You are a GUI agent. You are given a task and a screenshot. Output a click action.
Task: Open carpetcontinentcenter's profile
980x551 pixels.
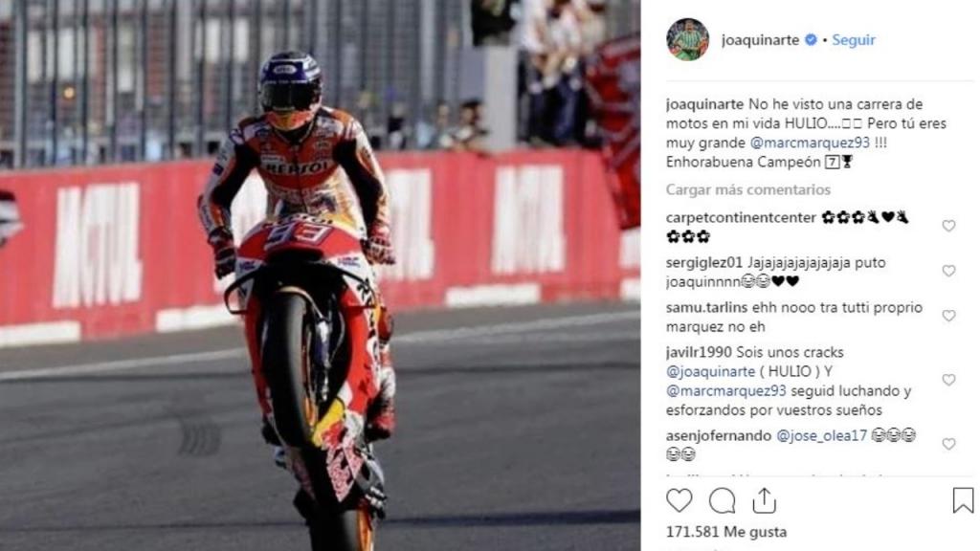click(742, 217)
